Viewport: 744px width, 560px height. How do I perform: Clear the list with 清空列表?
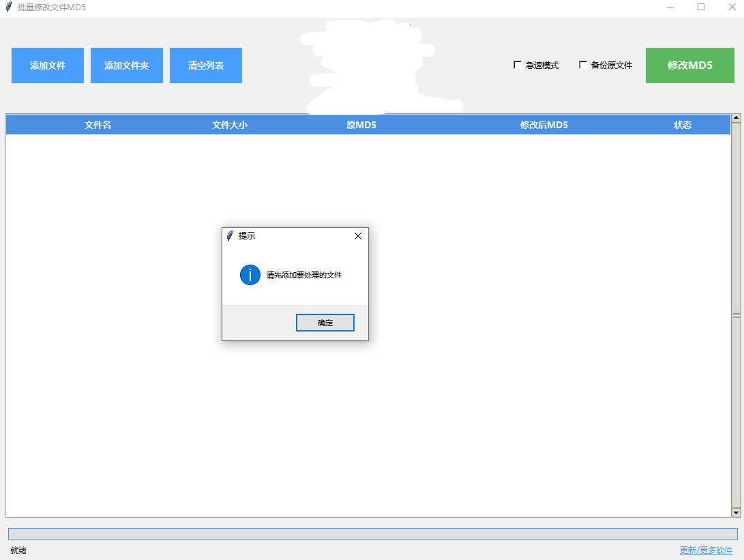206,65
